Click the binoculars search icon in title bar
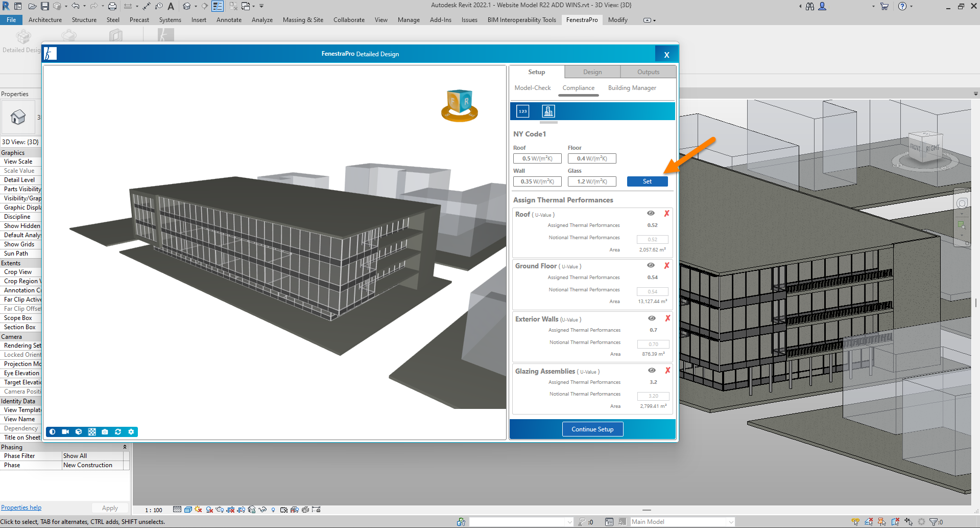The image size is (980, 528). click(x=810, y=6)
